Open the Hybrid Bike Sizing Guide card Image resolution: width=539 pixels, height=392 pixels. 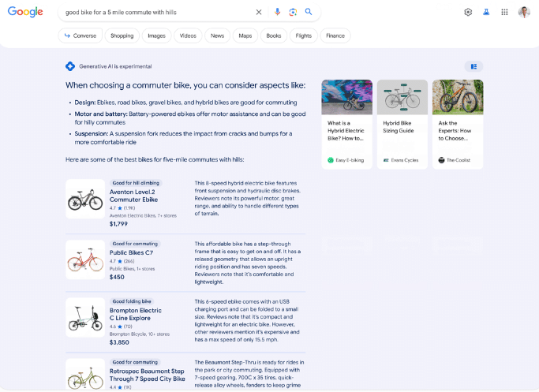[402, 125]
